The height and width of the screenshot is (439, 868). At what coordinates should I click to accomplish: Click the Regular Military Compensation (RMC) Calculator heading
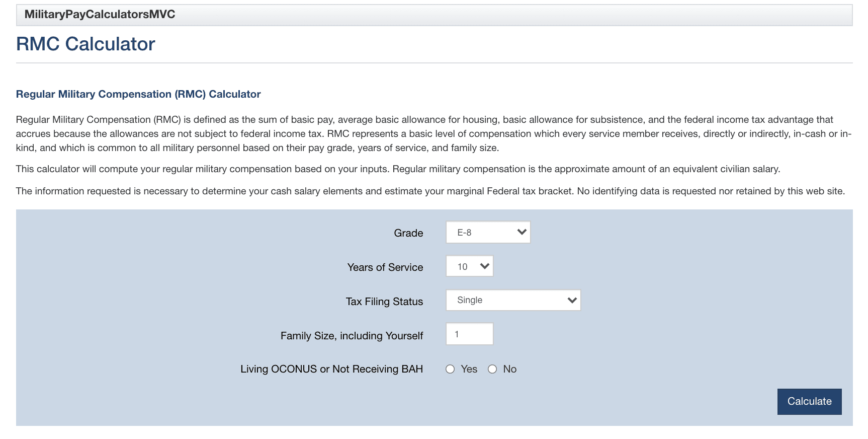coord(138,94)
